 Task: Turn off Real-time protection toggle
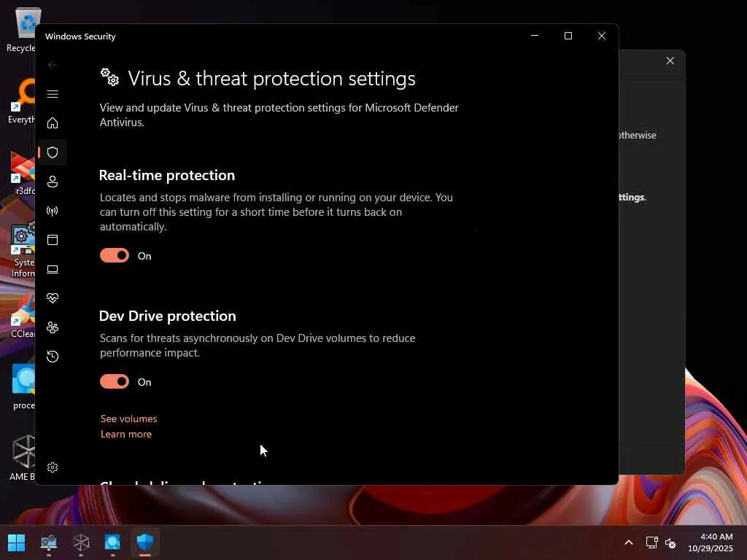point(115,256)
